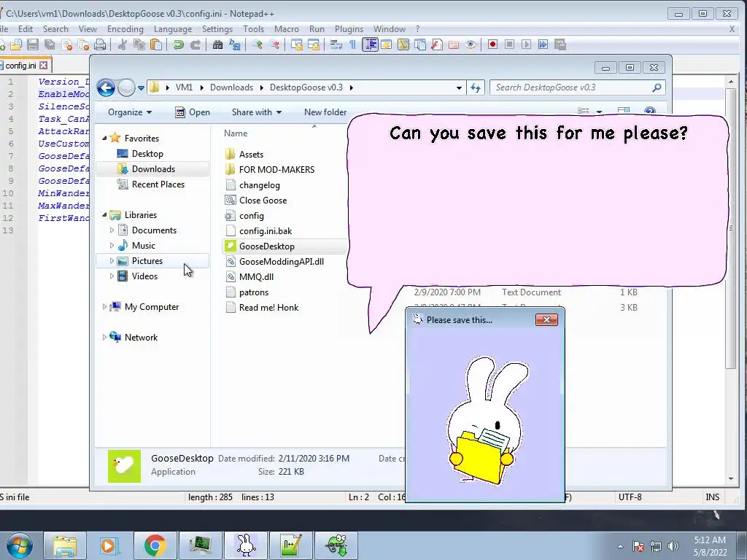Click the Cut scissors icon in Notepad++ toolbar
747x560 pixels.
[123, 44]
